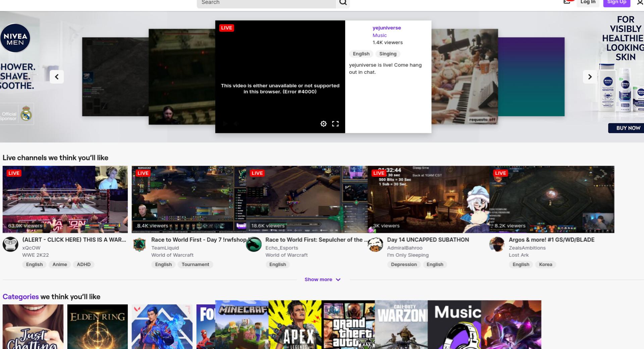Screen dimensions: 644x349
Task: Open TeamLiquid channel avatar
Action: 140,244
